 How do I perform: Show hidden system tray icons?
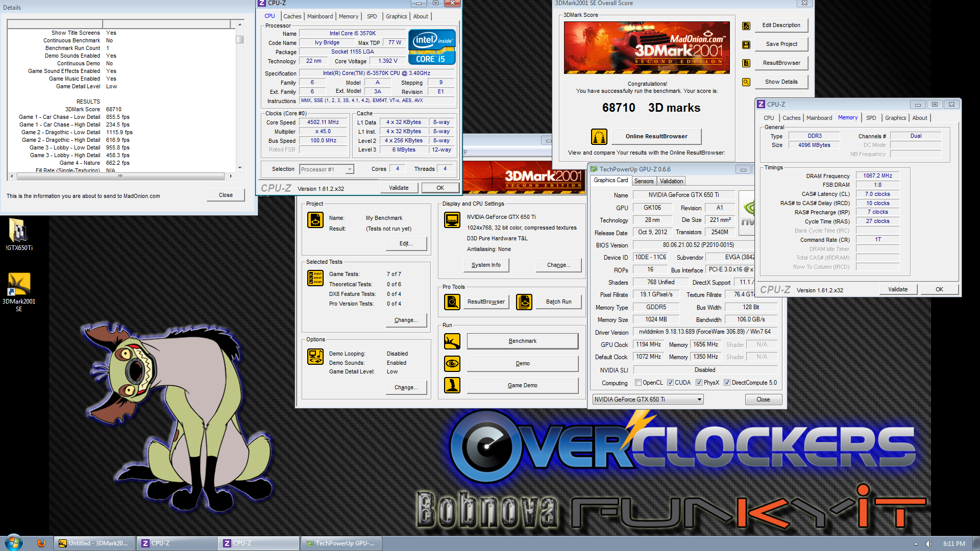pyautogui.click(x=916, y=544)
